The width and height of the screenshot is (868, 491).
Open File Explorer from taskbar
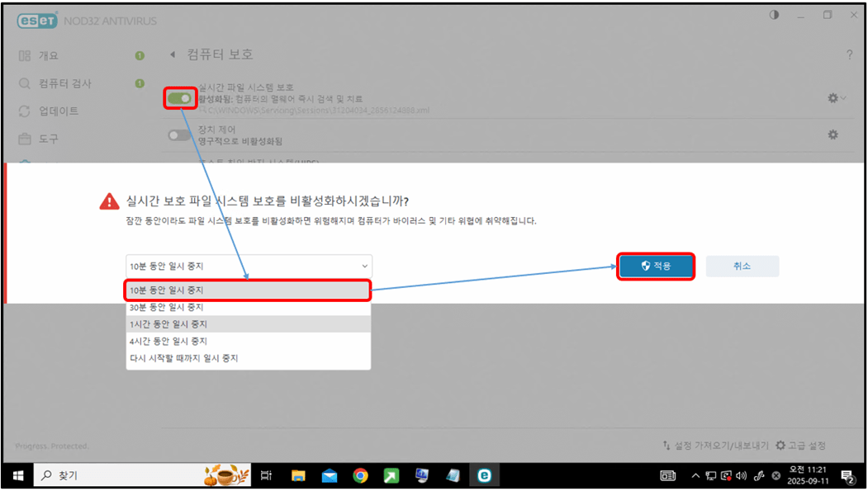(x=298, y=475)
